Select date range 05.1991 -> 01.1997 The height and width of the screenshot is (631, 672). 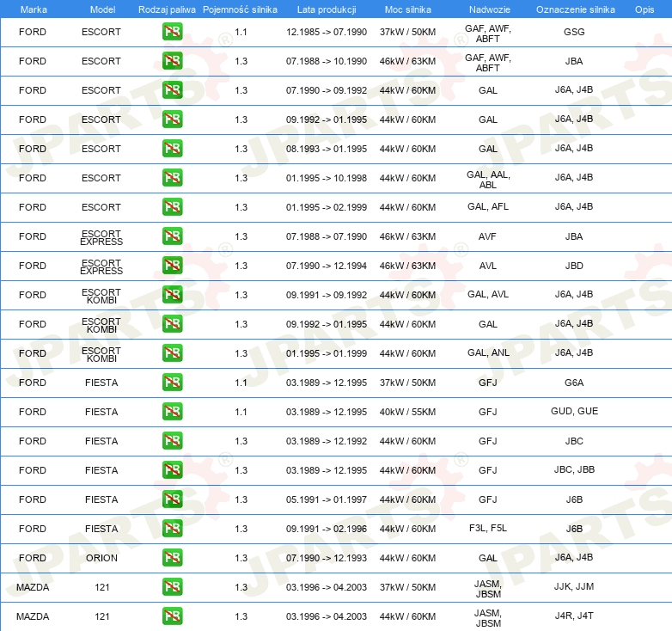tap(327, 499)
